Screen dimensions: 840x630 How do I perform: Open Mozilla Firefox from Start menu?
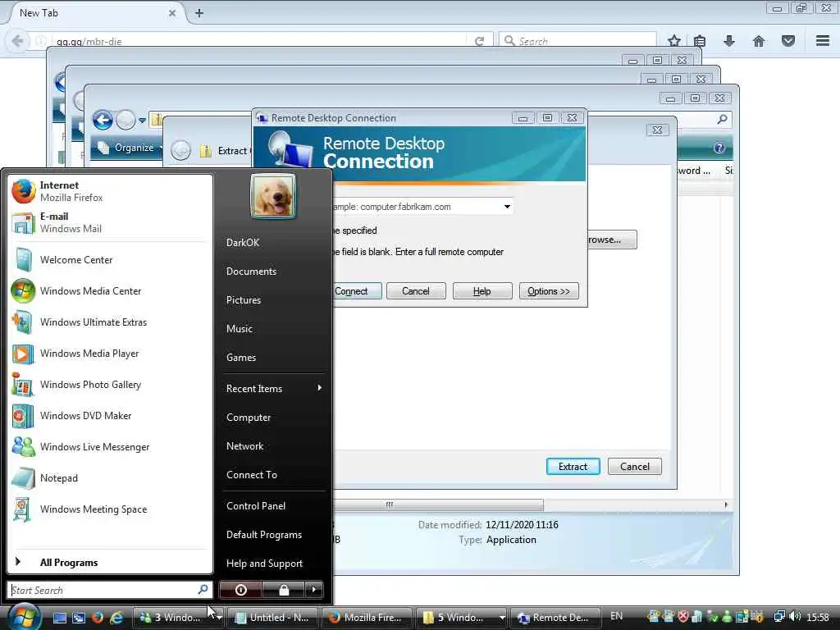pyautogui.click(x=110, y=191)
